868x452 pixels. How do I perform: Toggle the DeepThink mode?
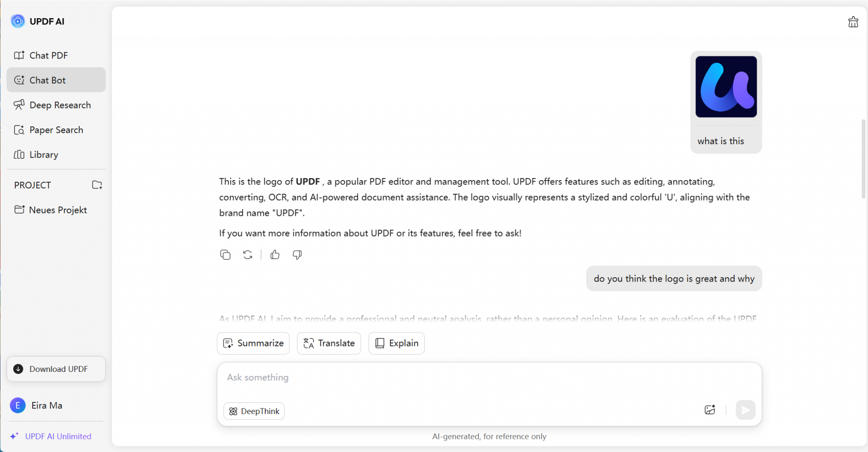coord(254,411)
